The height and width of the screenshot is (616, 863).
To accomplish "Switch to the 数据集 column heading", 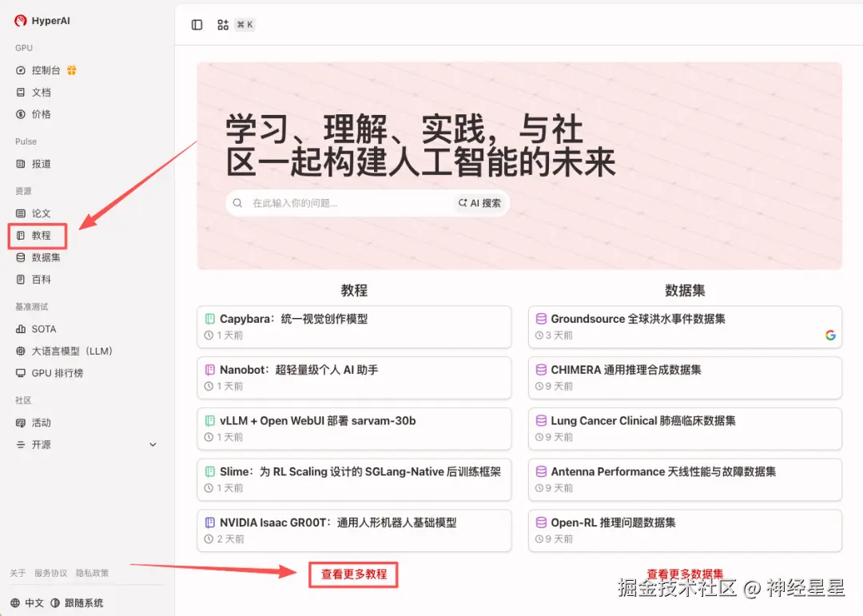I will (x=685, y=290).
